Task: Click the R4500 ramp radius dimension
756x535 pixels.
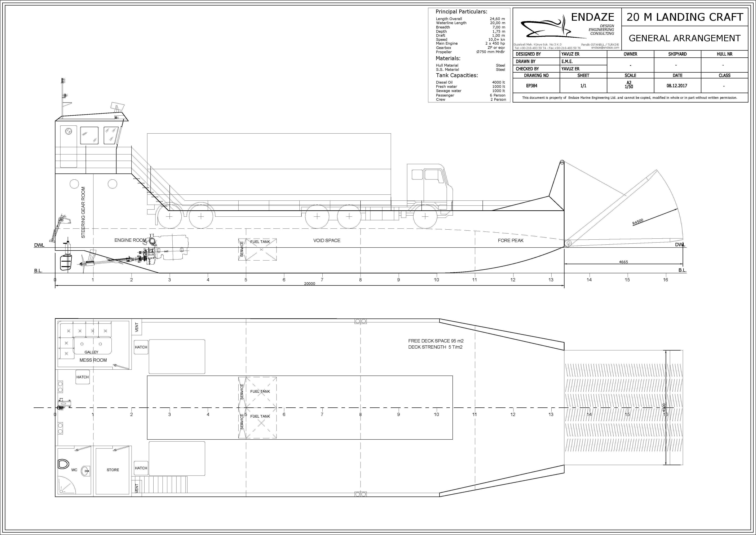Action: click(638, 222)
